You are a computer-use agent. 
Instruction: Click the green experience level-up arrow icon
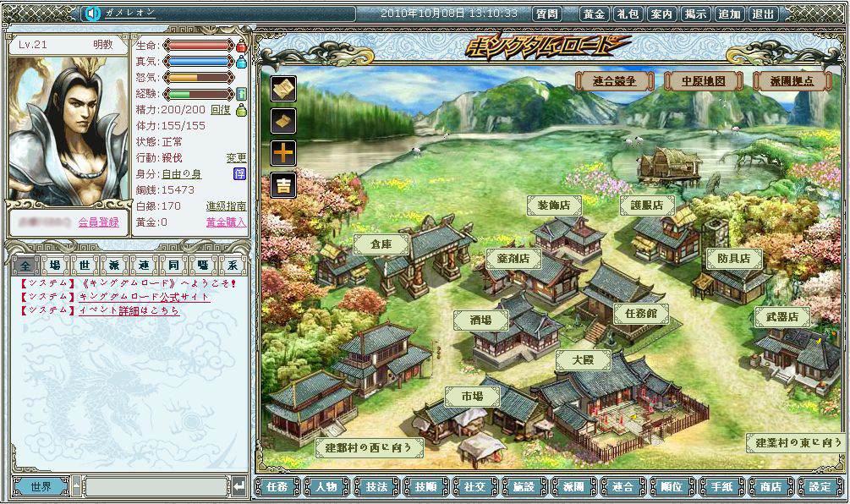(x=241, y=93)
